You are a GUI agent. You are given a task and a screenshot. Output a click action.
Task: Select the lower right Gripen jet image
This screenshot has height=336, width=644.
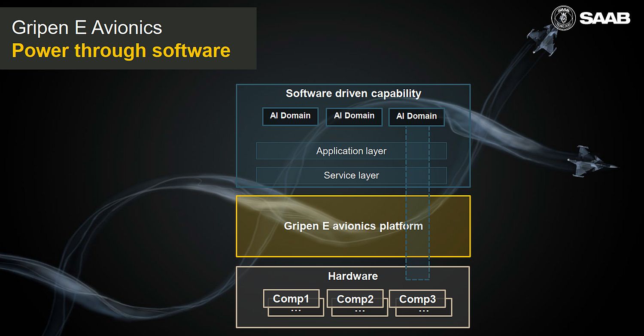coord(592,161)
